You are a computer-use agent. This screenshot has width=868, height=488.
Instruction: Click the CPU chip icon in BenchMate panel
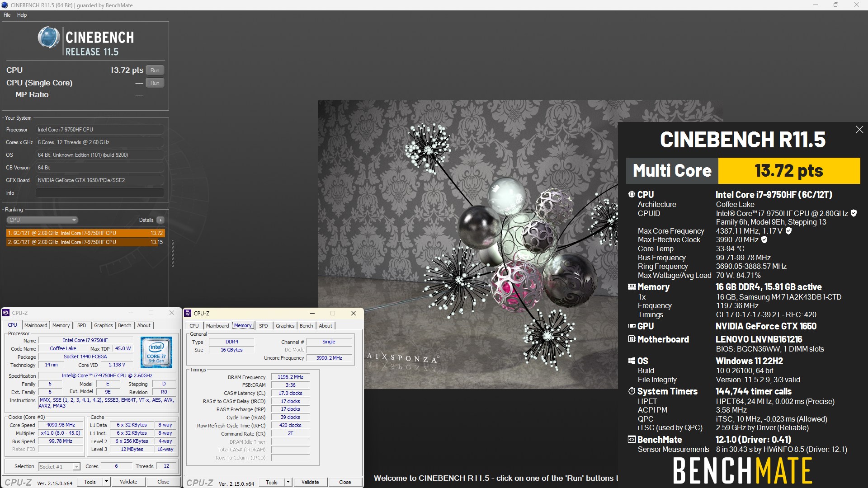[x=632, y=195]
